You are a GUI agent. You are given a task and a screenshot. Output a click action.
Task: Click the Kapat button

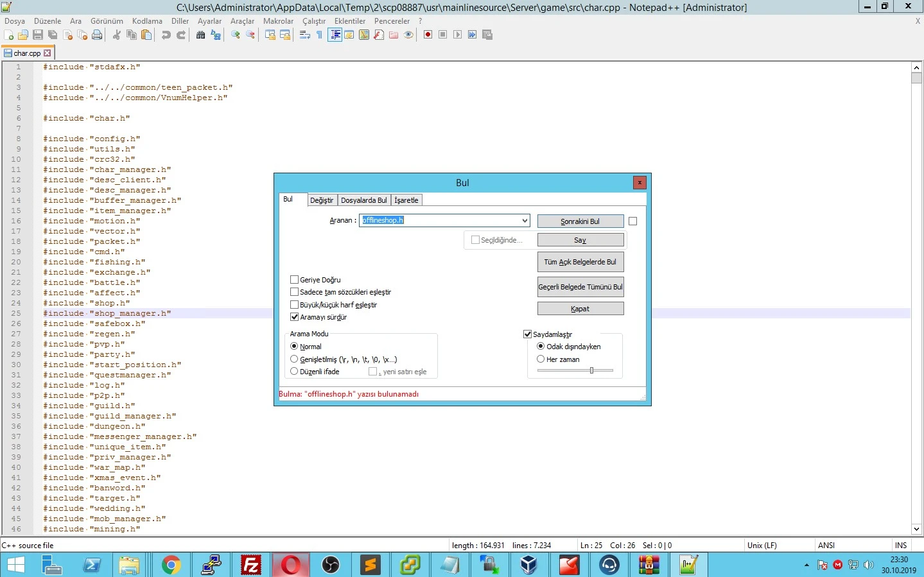click(580, 309)
